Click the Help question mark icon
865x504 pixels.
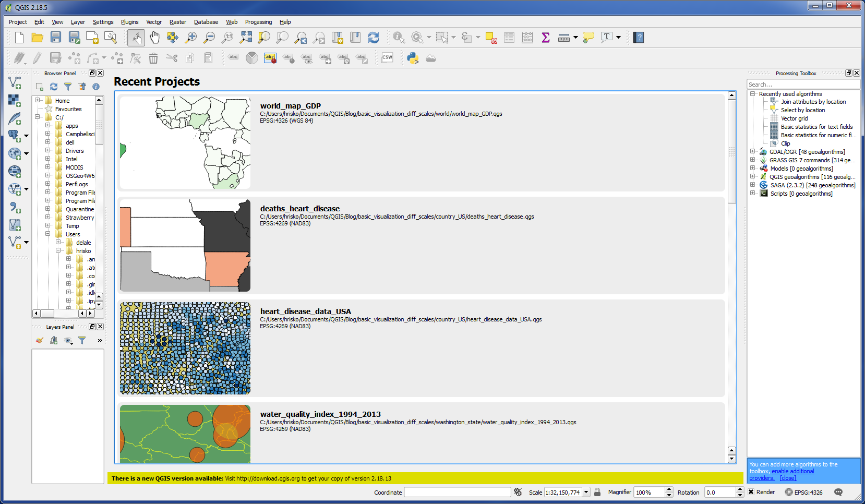coord(639,38)
